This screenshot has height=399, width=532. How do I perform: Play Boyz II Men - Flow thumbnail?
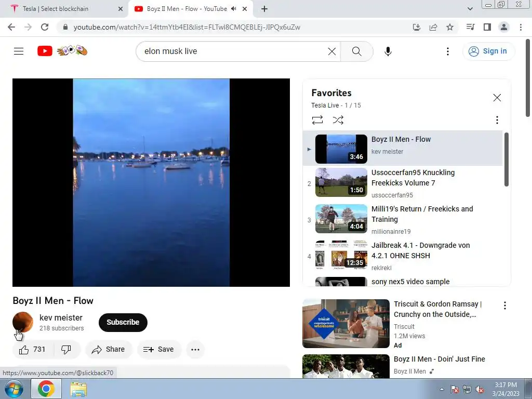(x=341, y=149)
